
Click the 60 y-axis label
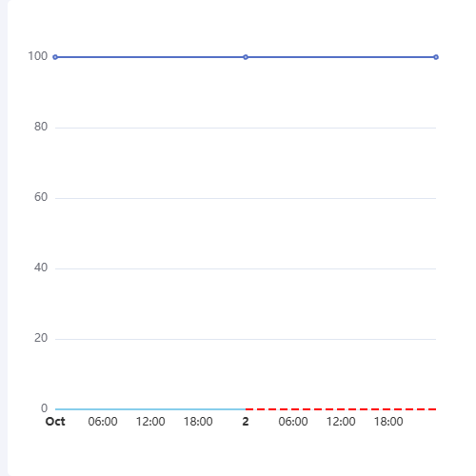pyautogui.click(x=41, y=197)
